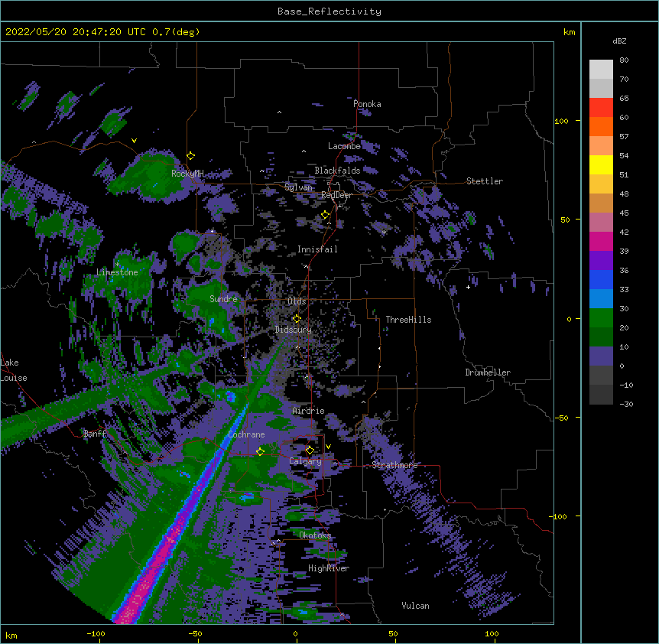
Task: Click the -100 tick label on the bottom axis
Action: 96,633
